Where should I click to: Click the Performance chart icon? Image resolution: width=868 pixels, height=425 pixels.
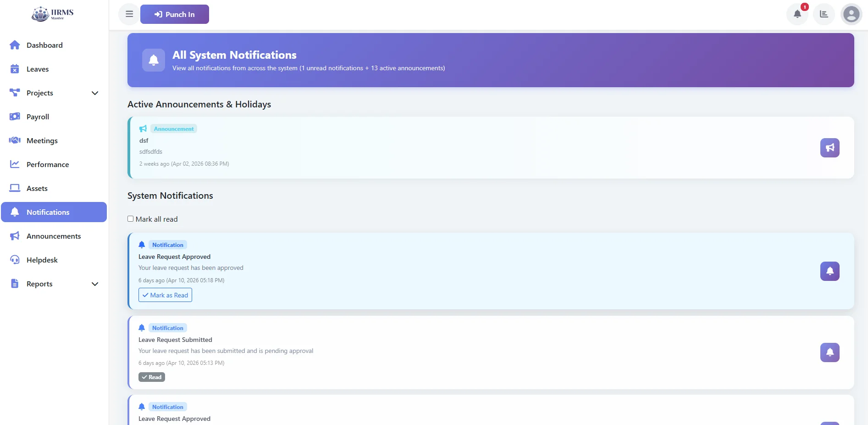pyautogui.click(x=15, y=164)
